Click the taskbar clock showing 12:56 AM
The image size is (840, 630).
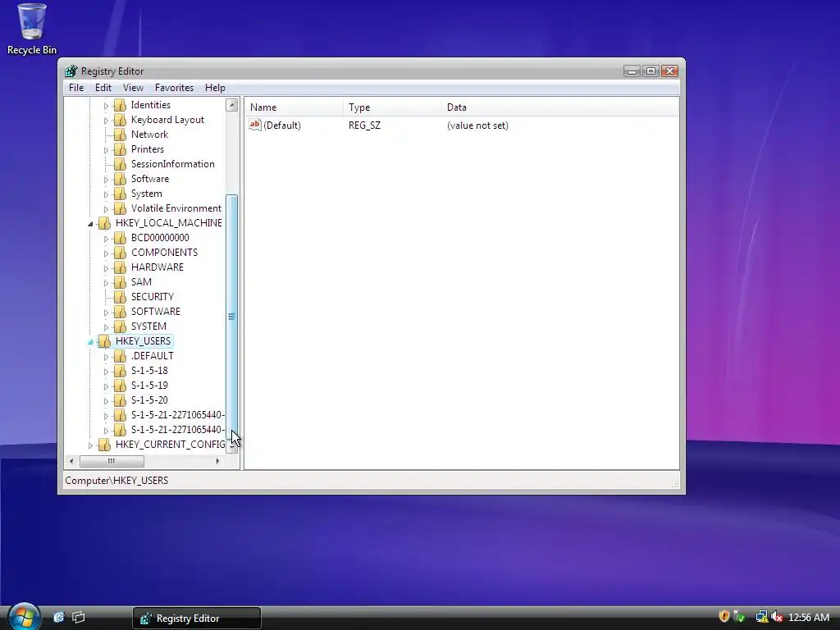click(x=809, y=618)
